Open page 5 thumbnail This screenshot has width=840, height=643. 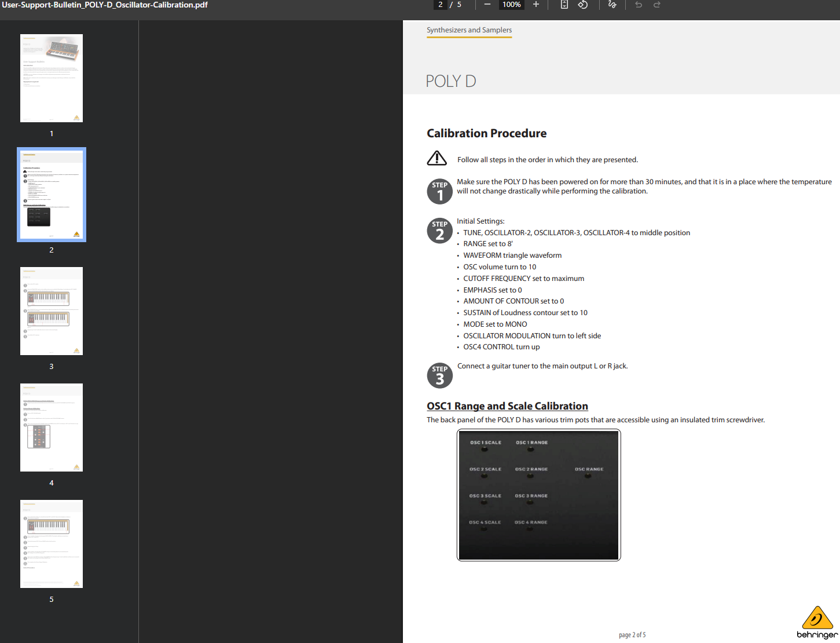coord(52,544)
